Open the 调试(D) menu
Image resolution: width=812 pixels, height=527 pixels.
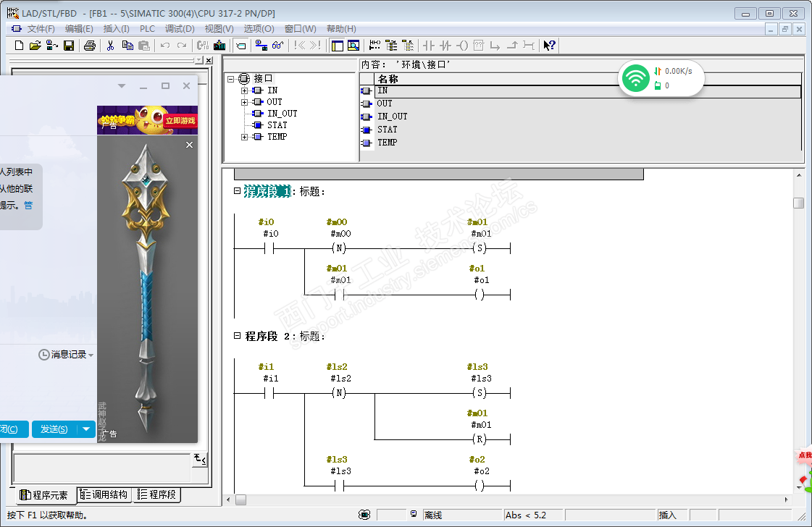[x=180, y=29]
